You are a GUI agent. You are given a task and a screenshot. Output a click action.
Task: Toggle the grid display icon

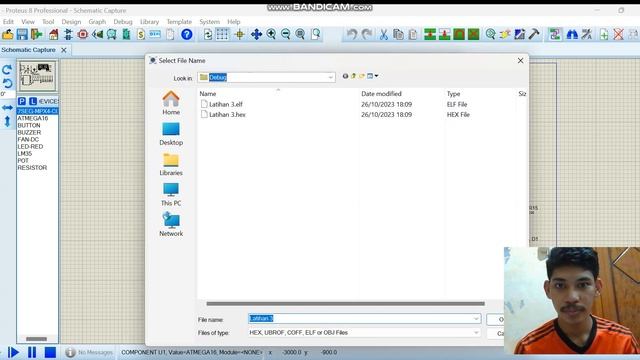coord(222,35)
